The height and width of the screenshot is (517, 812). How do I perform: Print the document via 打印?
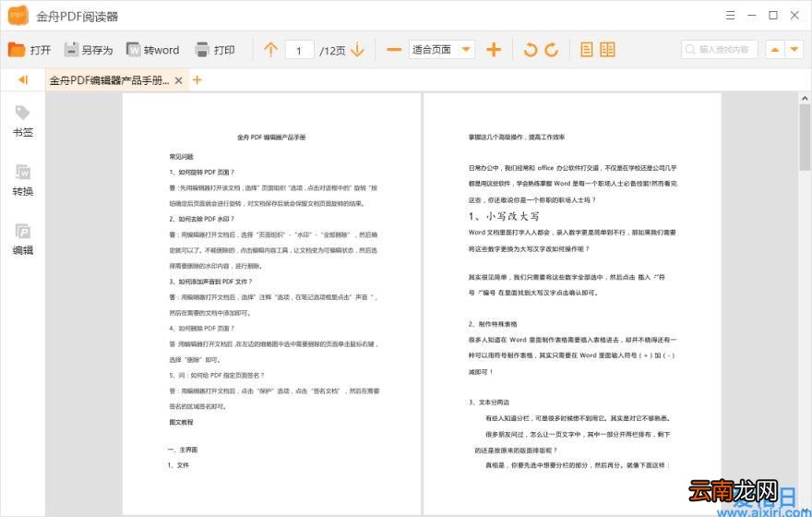point(215,50)
